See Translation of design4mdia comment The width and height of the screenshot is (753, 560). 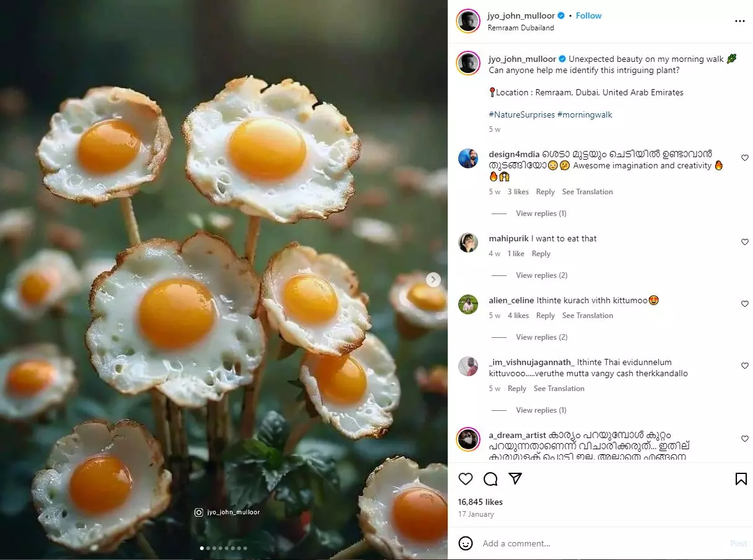(x=587, y=192)
